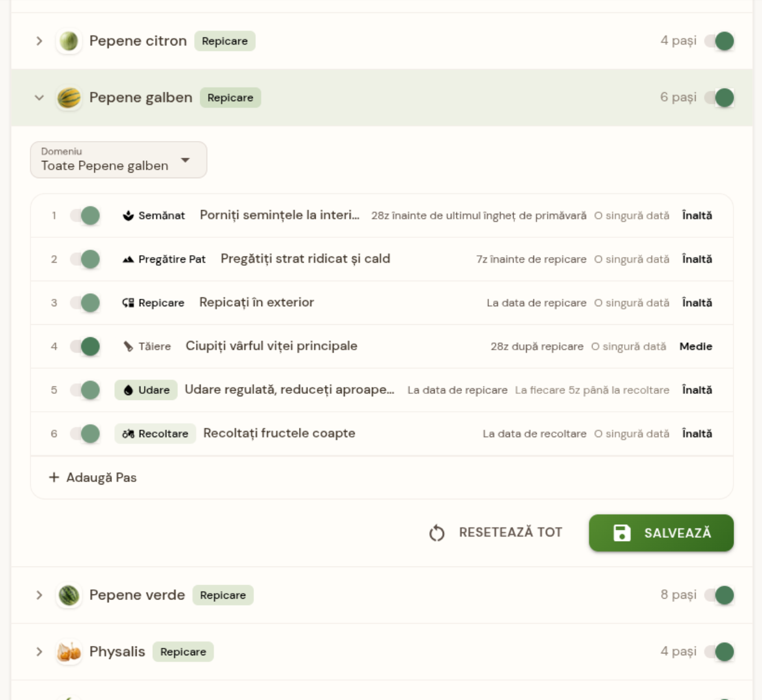Viewport: 762px width, 700px height.
Task: Click the Recoltare category tag
Action: pos(155,434)
